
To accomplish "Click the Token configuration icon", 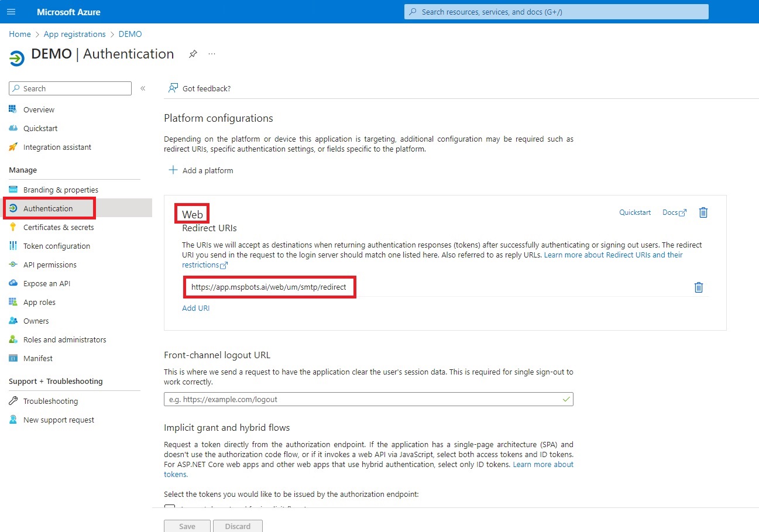I will 13,246.
